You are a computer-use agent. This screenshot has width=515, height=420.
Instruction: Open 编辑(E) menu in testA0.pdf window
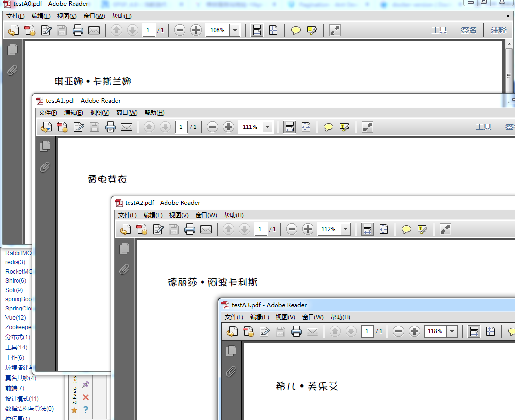41,16
